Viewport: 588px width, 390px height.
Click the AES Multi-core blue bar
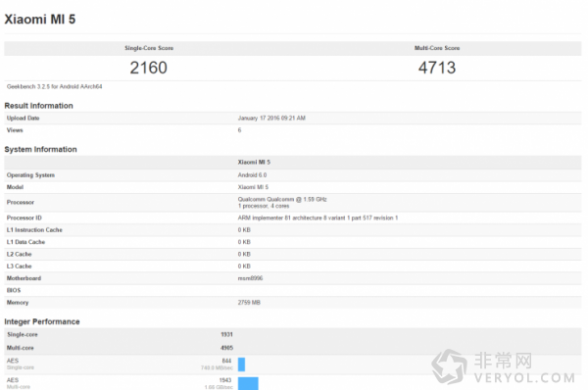[248, 383]
